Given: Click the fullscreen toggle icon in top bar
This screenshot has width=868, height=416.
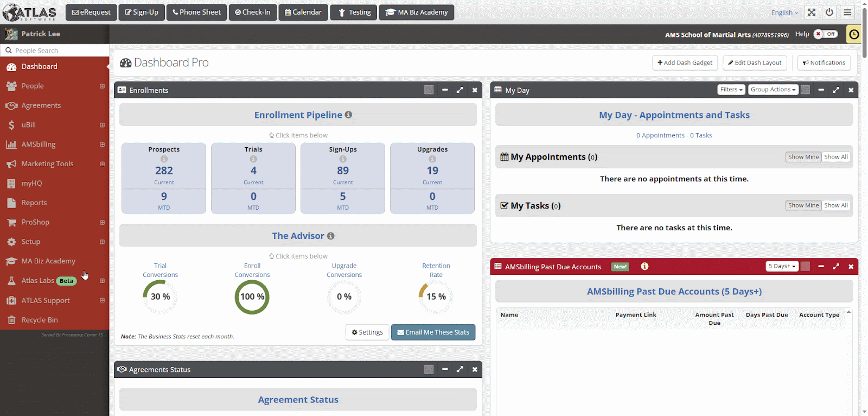Looking at the screenshot, I should point(811,12).
